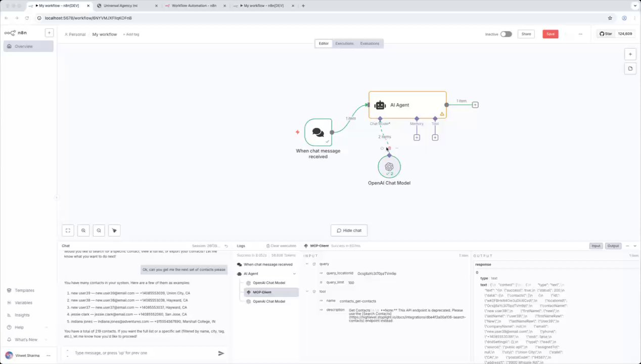The width and height of the screenshot is (641, 364).
Task: Click the reset chat session icon
Action: (226, 246)
